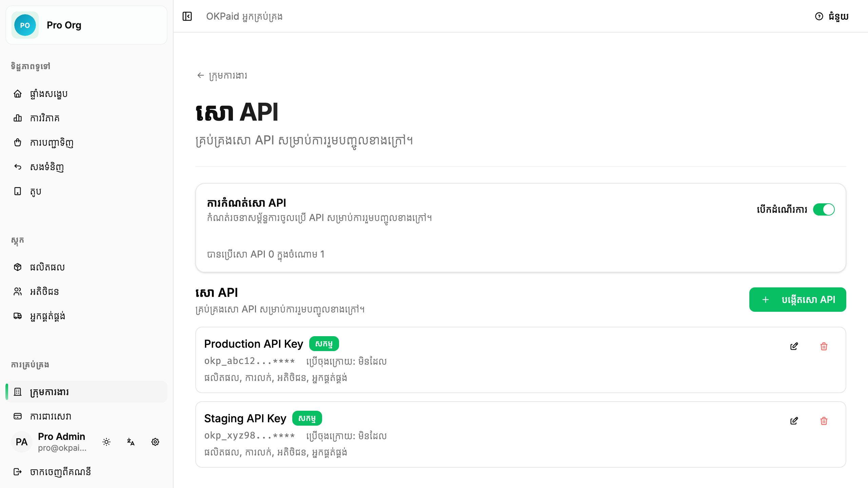Select the highlighted organization building menu item

coord(87,392)
